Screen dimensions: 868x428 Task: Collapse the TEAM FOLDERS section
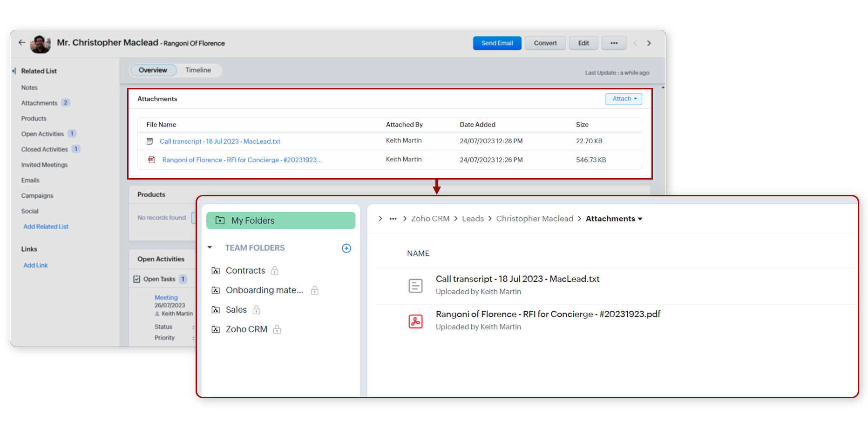click(x=210, y=248)
